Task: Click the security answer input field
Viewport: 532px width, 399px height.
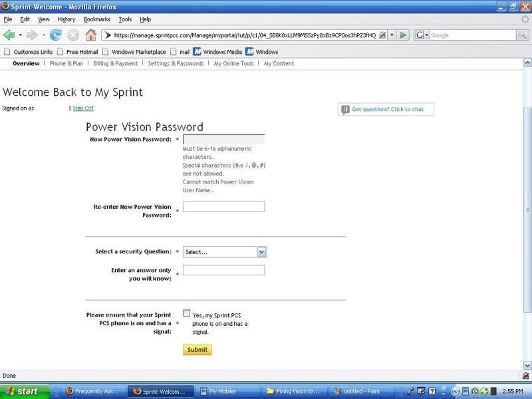Action: (224, 270)
